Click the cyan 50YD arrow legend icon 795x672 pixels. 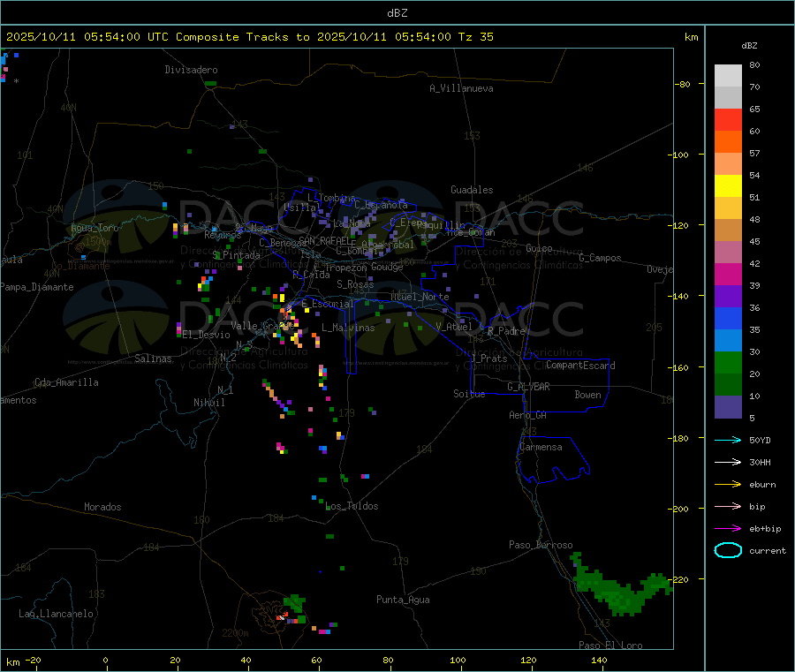pos(728,440)
